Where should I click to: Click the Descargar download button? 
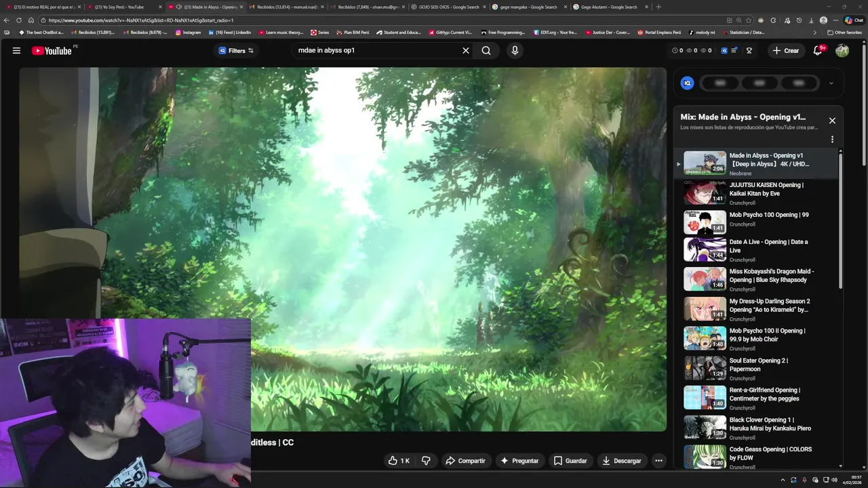(x=621, y=461)
